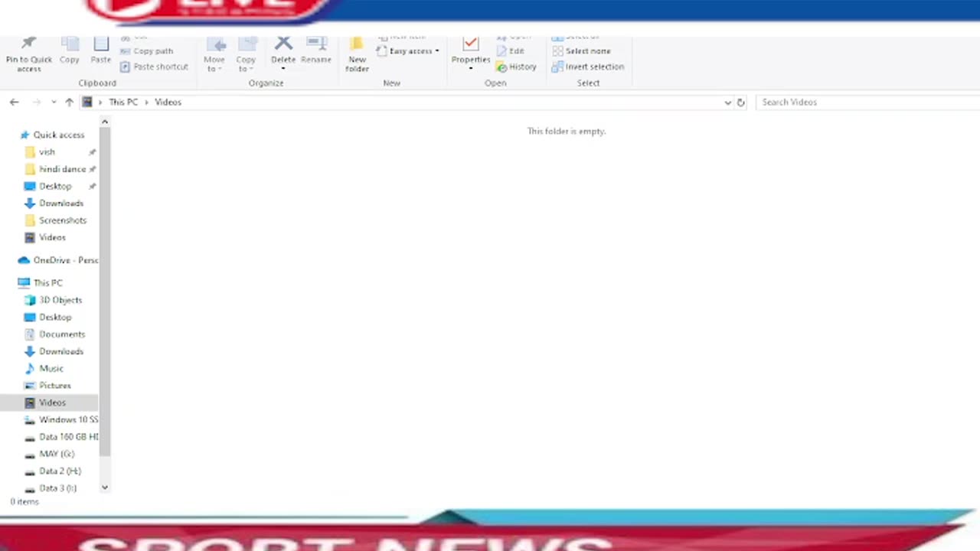Click This PC in address bar
Viewport: 980px width, 551px height.
point(123,102)
